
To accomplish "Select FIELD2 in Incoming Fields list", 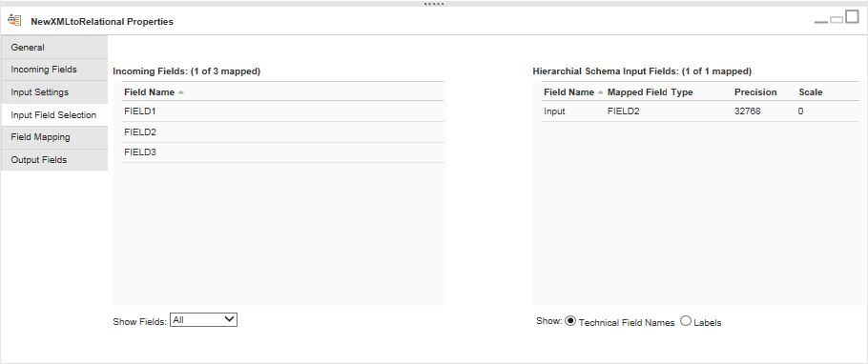I will (x=283, y=132).
